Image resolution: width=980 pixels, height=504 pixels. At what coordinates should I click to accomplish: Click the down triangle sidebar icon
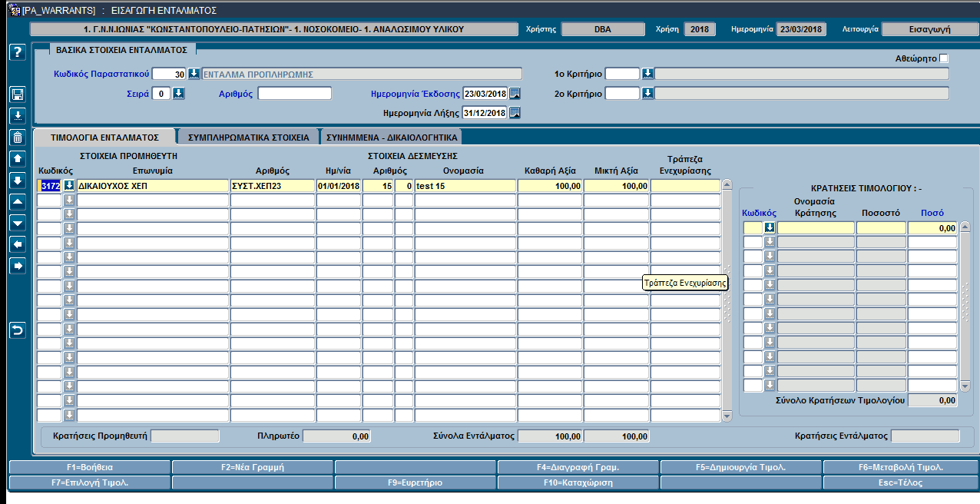coord(18,223)
